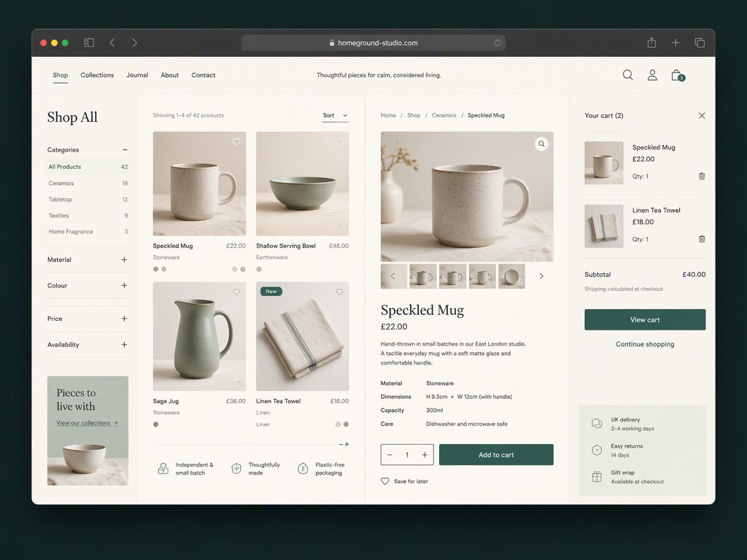Expand the Material filter
Viewport: 747px width, 560px height.
click(x=124, y=260)
